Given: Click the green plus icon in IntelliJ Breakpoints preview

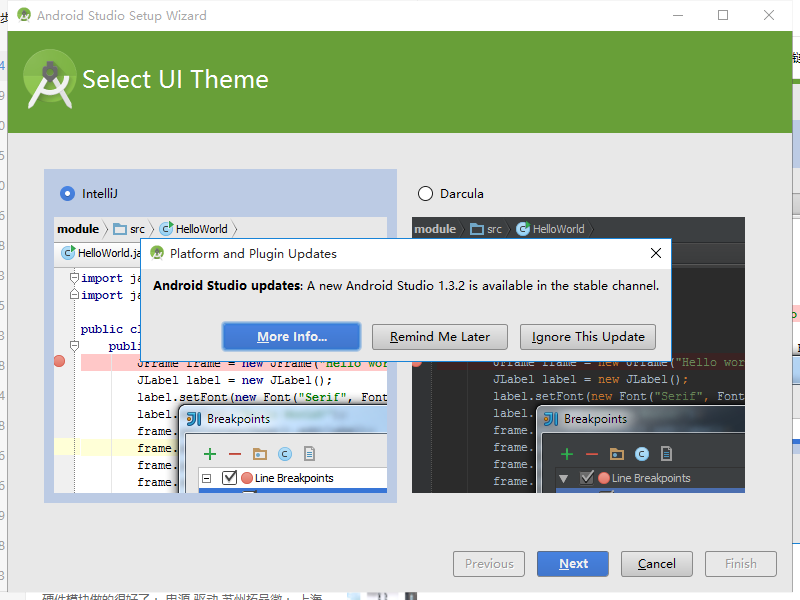Looking at the screenshot, I should click(210, 454).
